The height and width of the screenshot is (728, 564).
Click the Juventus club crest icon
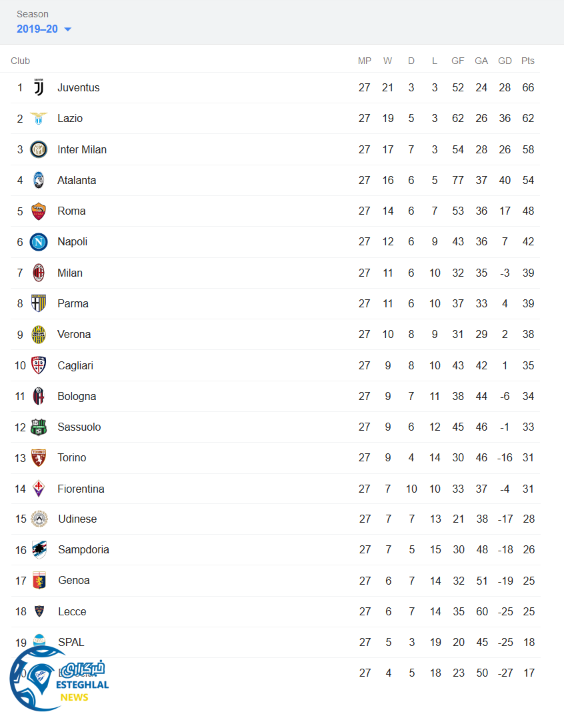click(39, 87)
